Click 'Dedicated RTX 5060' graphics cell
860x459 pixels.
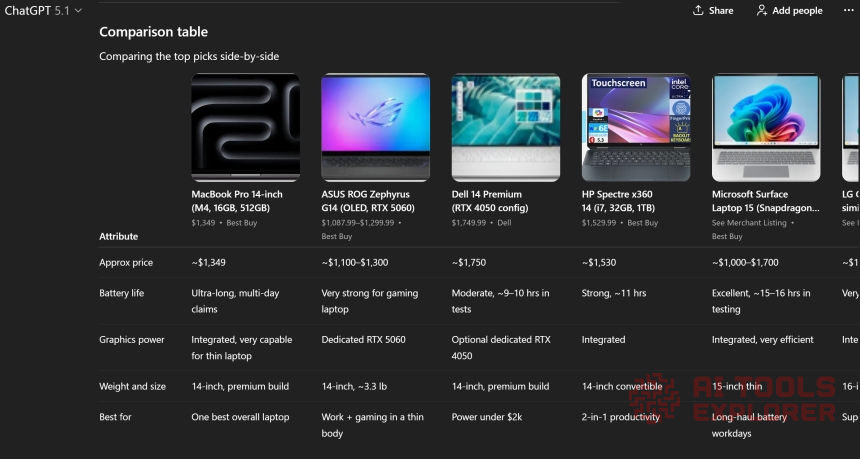pyautogui.click(x=364, y=340)
